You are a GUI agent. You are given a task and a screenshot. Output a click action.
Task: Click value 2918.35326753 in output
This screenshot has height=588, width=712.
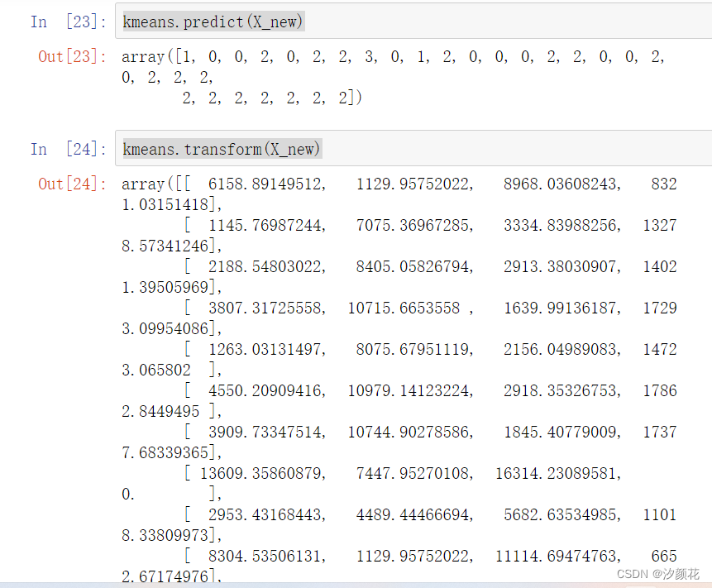(x=561, y=390)
